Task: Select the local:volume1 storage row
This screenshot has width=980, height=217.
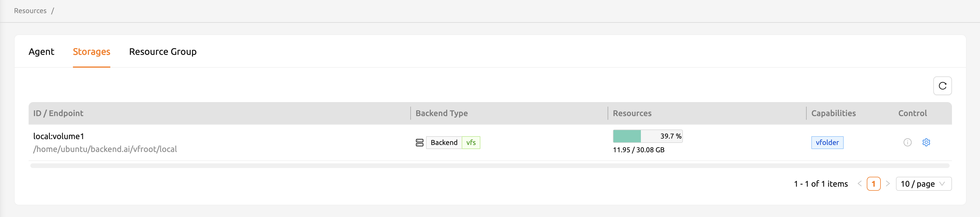Action: 490,143
